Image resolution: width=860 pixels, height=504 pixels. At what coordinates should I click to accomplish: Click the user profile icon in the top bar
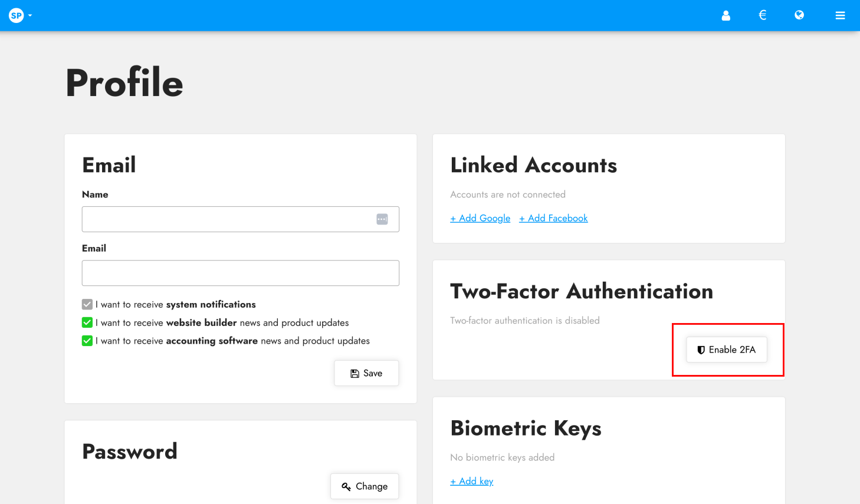726,15
